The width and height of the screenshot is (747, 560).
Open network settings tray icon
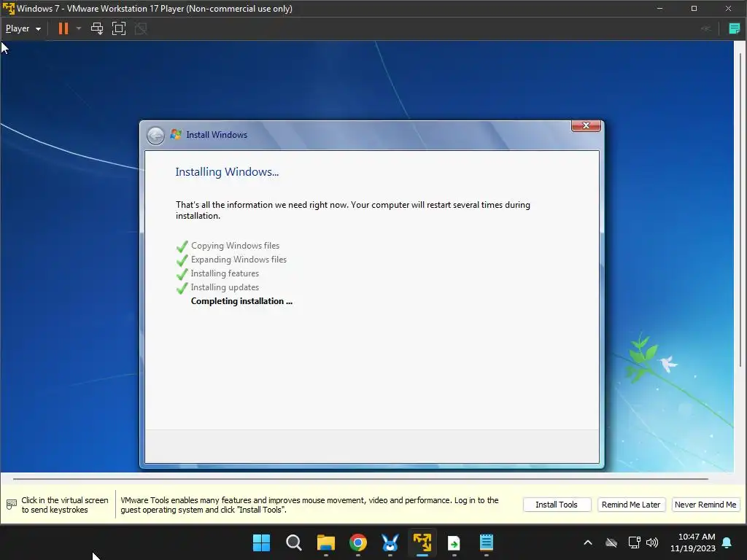634,542
